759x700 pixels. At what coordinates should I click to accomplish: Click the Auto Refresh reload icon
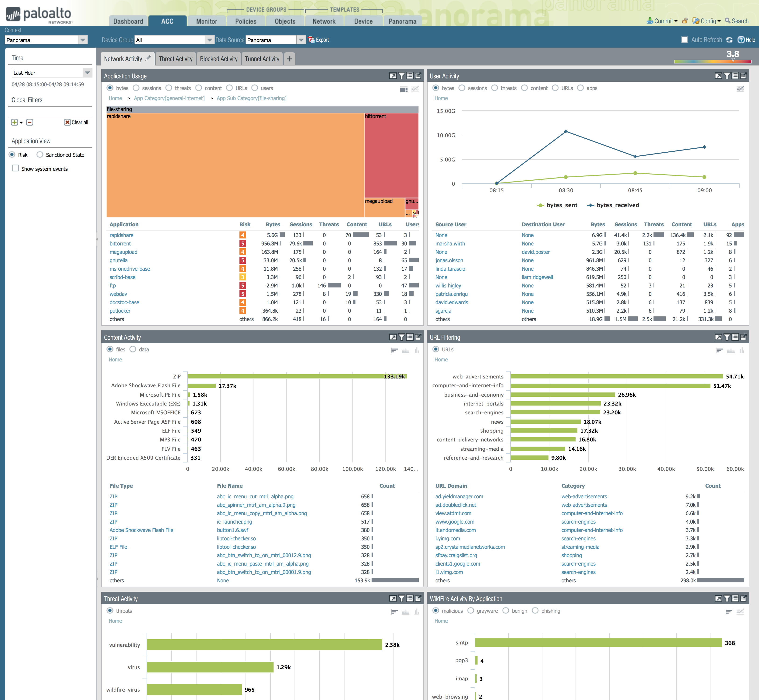(729, 40)
